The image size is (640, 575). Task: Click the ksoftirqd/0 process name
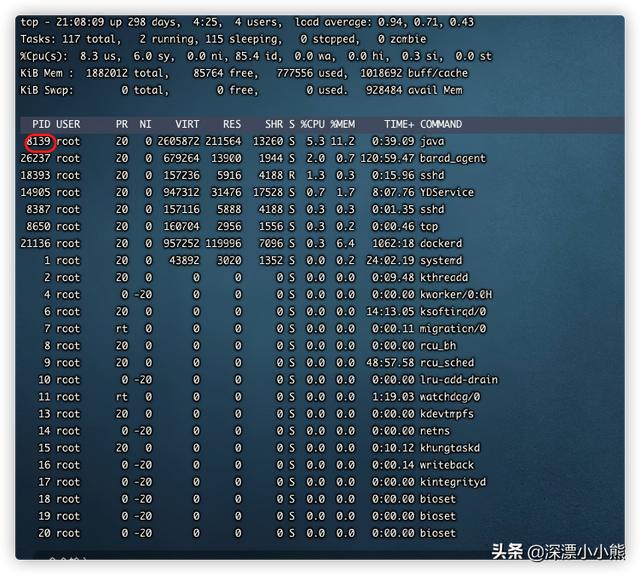click(x=453, y=311)
